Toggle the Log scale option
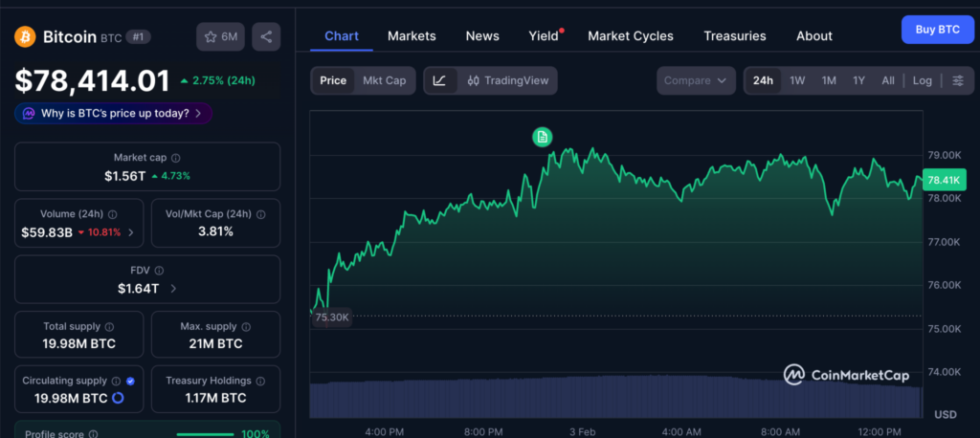The image size is (980, 438). 922,80
